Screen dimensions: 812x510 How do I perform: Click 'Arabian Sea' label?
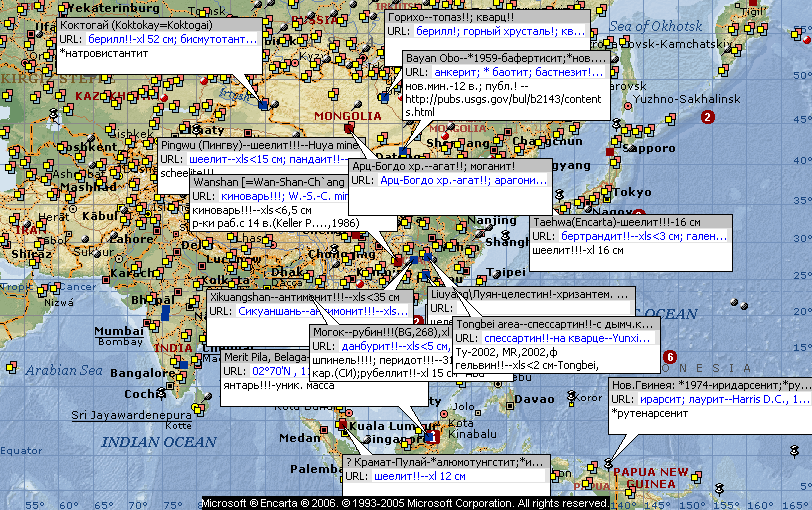coord(64,370)
